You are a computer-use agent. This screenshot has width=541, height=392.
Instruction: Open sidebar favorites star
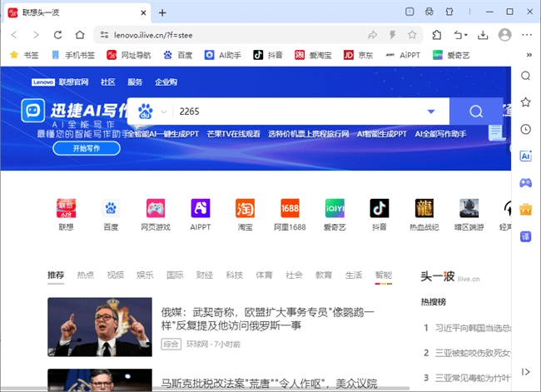pos(525,102)
